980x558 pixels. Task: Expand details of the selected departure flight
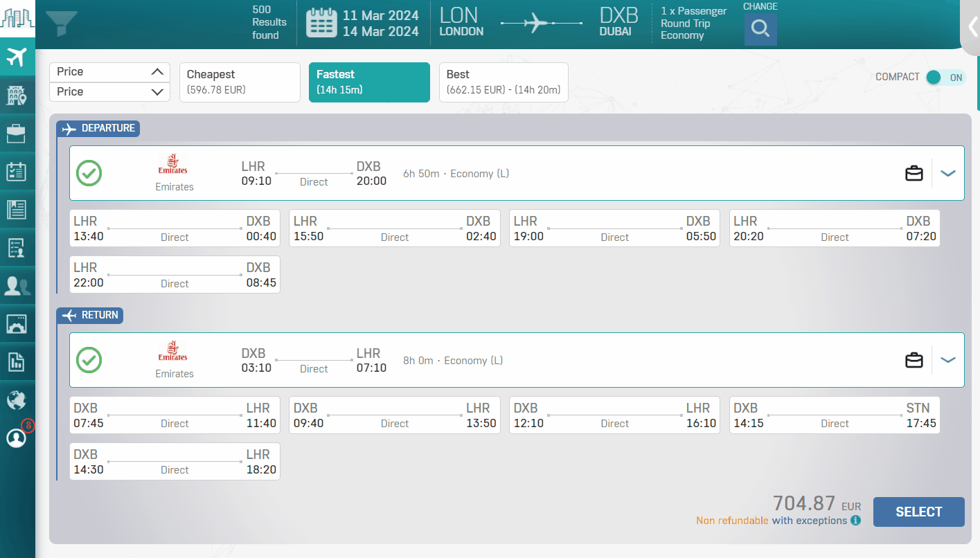point(947,173)
